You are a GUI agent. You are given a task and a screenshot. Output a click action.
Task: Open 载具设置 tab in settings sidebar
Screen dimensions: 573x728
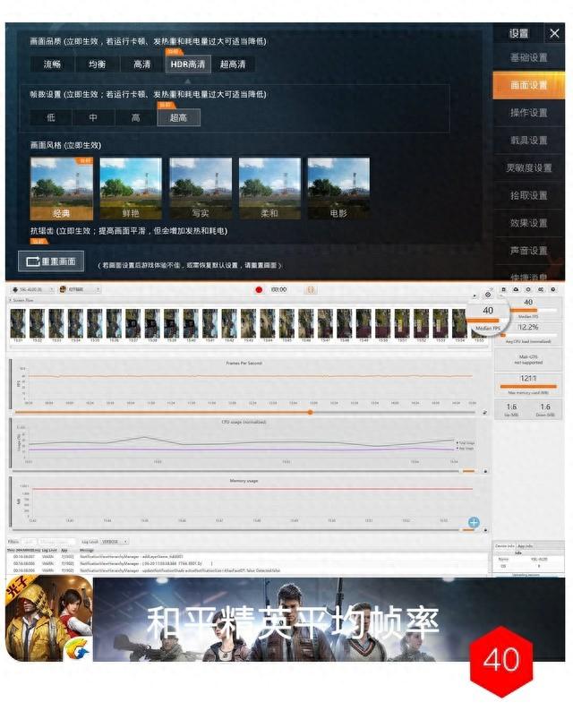[528, 141]
